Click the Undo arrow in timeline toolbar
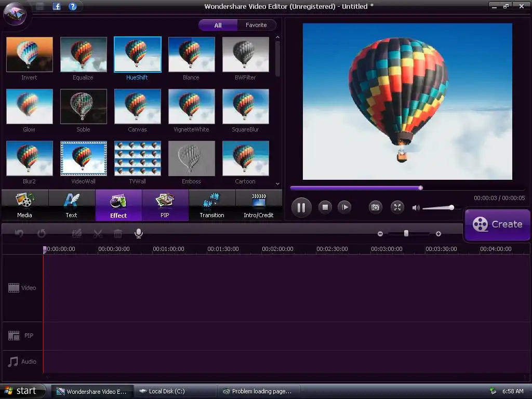Screen dimensions: 532x399 19,233
